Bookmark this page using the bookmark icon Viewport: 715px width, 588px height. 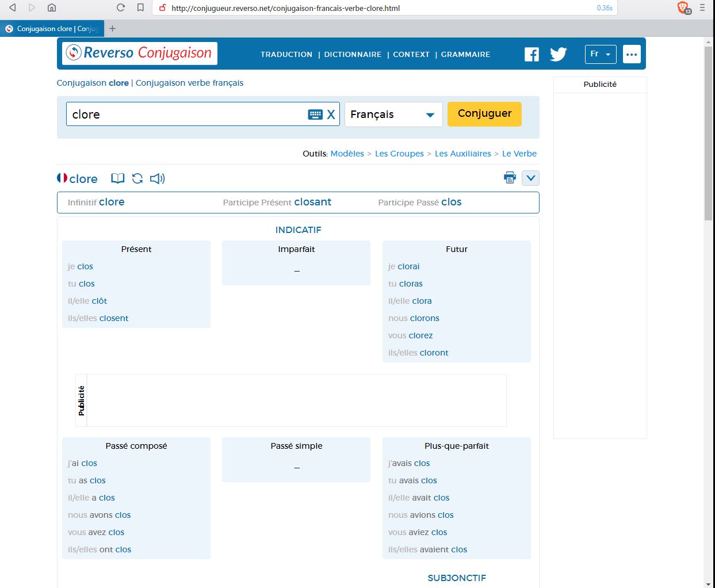tap(140, 7)
